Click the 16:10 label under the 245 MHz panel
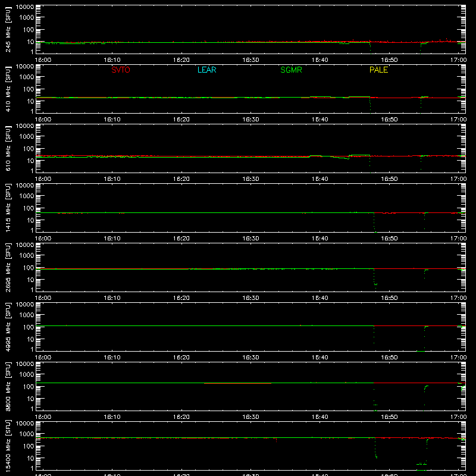Viewport: 476px width, 476px height. [x=112, y=60]
